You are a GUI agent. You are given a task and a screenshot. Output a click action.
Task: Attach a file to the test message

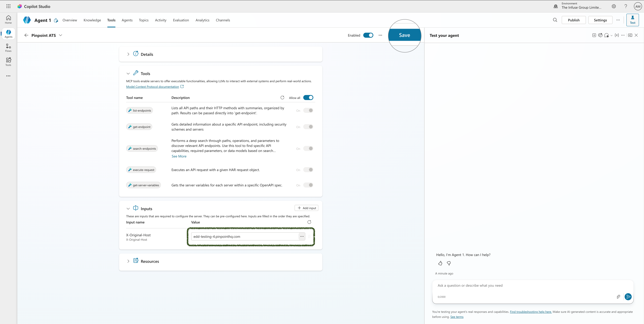tap(618, 297)
